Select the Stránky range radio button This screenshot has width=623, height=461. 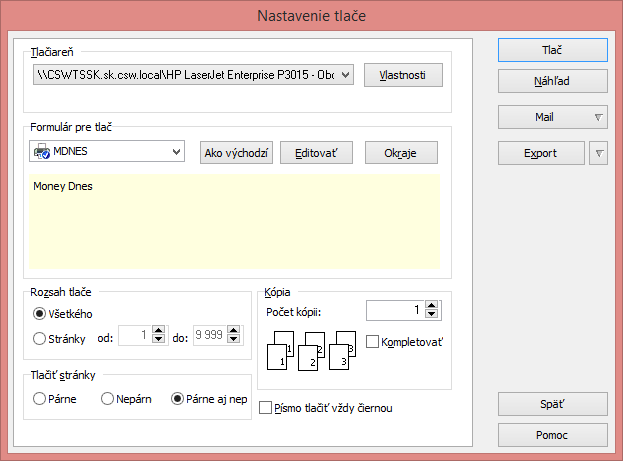coord(40,338)
